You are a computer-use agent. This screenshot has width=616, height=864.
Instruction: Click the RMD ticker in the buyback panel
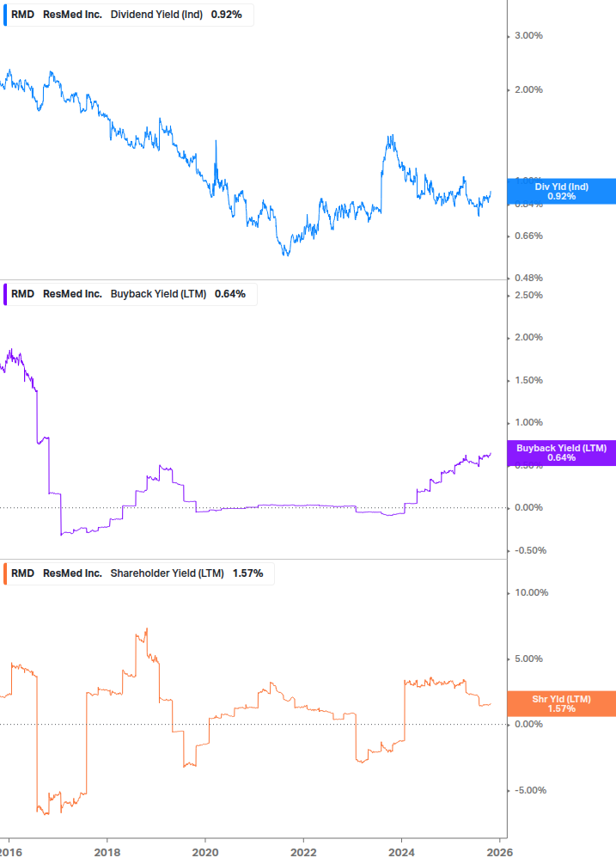click(x=22, y=294)
